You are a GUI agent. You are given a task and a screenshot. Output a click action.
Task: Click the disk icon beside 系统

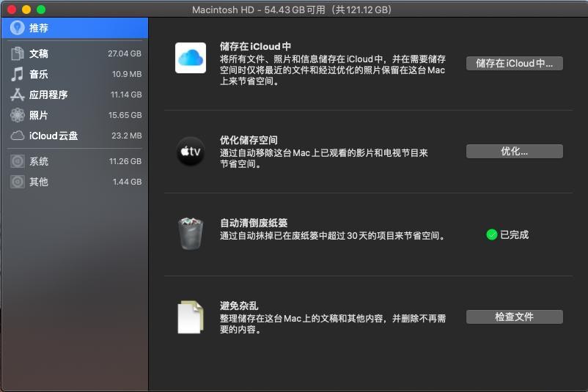click(x=18, y=161)
